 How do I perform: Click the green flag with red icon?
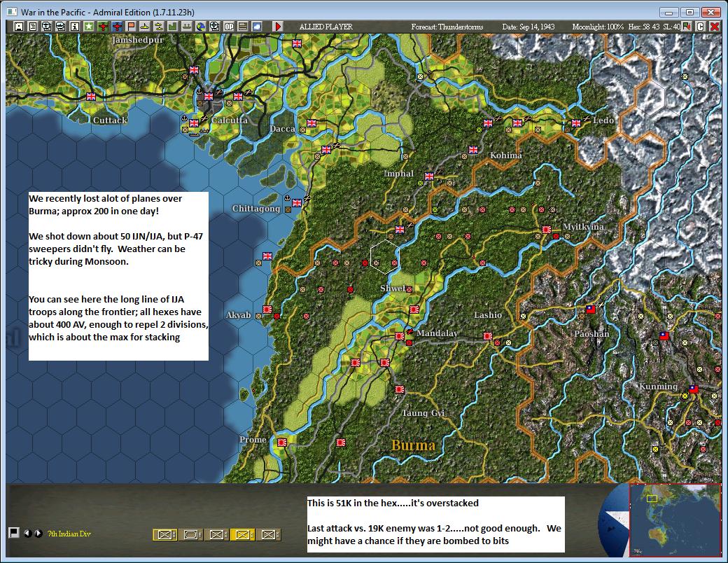click(x=687, y=27)
